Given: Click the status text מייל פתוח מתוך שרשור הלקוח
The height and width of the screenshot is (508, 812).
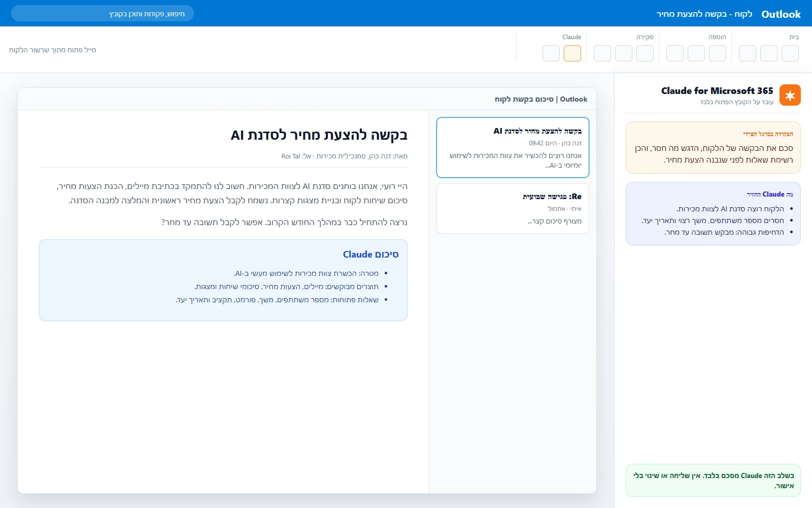Looking at the screenshot, I should [x=53, y=50].
